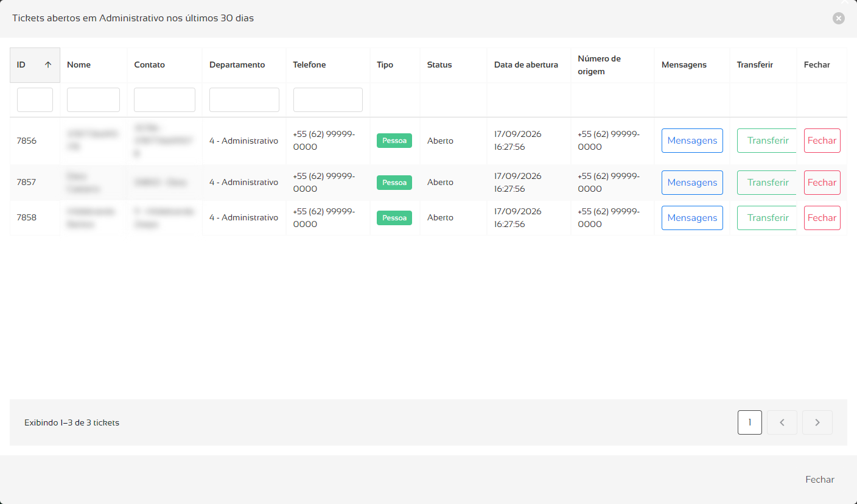
Task: Transfer ticket 7857 with Transferir
Action: pyautogui.click(x=767, y=183)
